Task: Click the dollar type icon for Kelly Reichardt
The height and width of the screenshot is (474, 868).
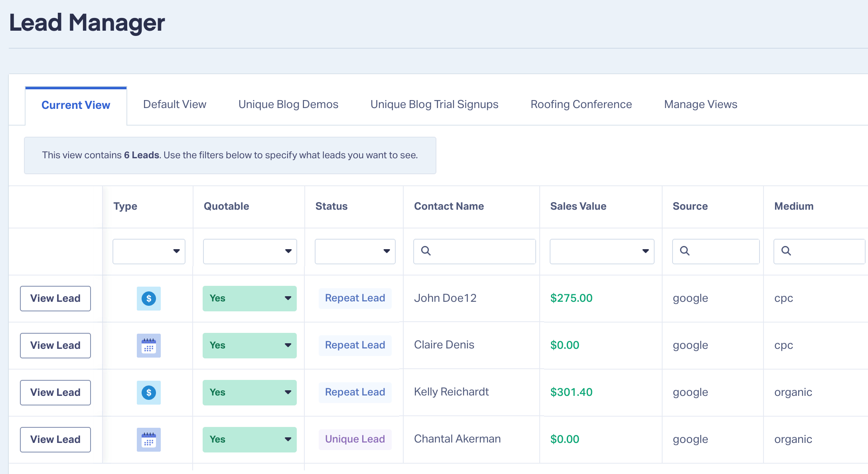Action: (148, 392)
